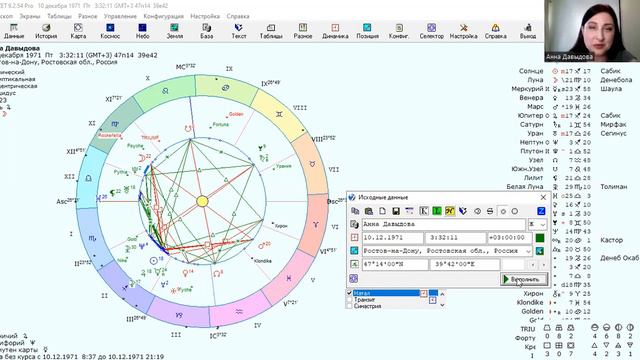Click the Солнце row in planet list

click(x=569, y=71)
